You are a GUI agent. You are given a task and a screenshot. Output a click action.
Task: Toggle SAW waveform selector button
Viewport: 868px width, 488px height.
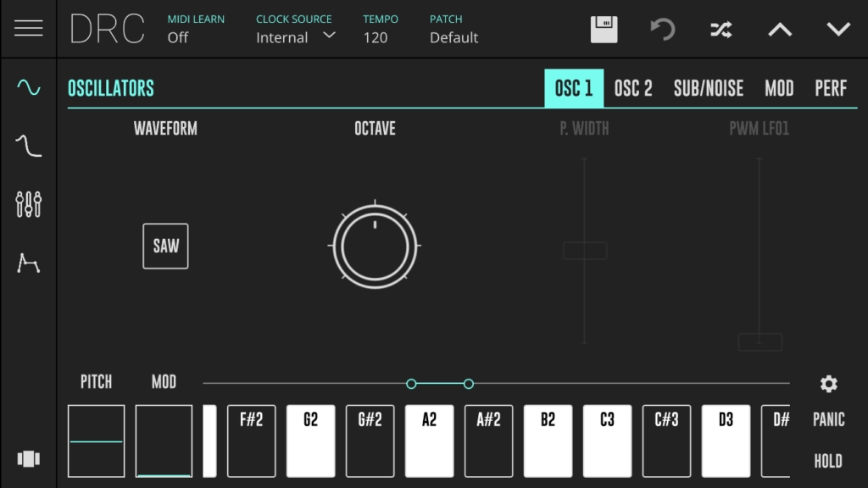point(165,247)
